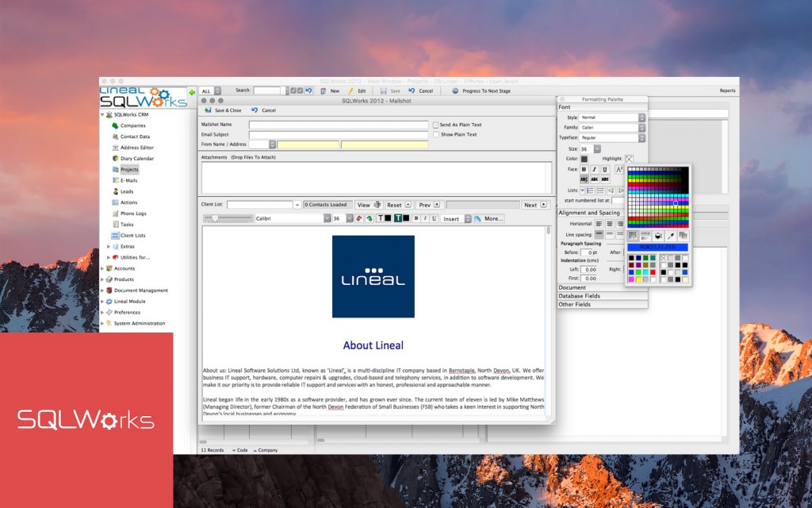Screen dimensions: 812x508
Task: Open the Size dropdown in Font panel
Action: click(596, 147)
